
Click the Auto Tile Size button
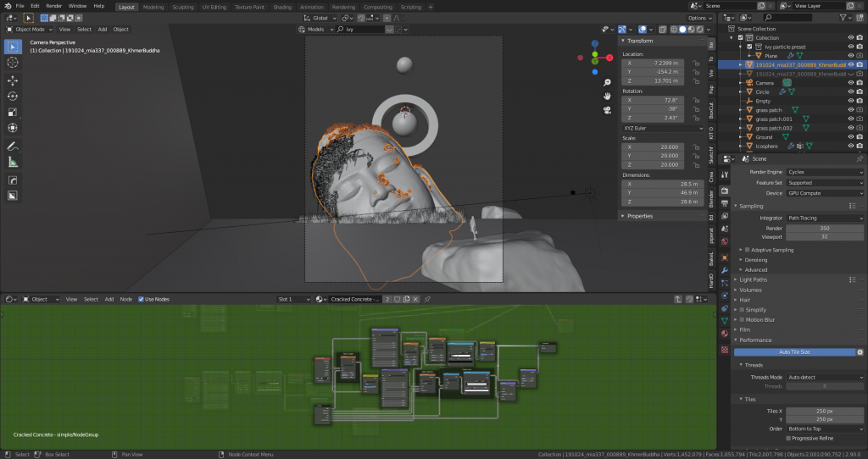(x=794, y=351)
